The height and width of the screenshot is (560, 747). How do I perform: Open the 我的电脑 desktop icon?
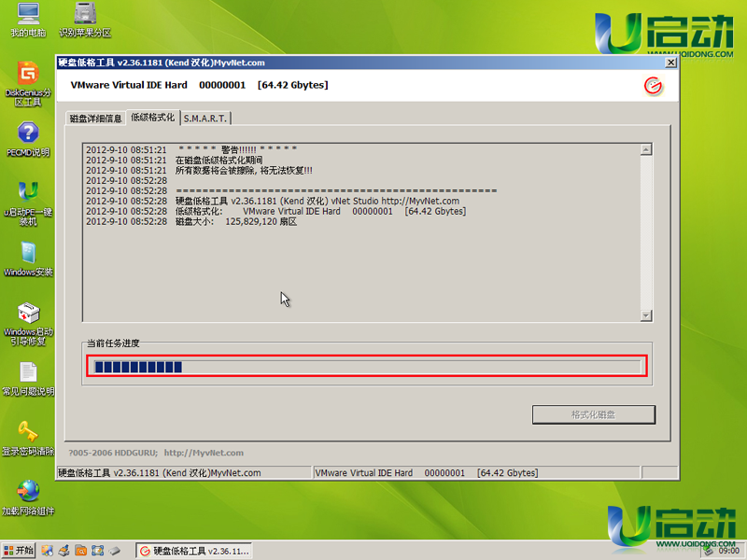click(x=28, y=20)
